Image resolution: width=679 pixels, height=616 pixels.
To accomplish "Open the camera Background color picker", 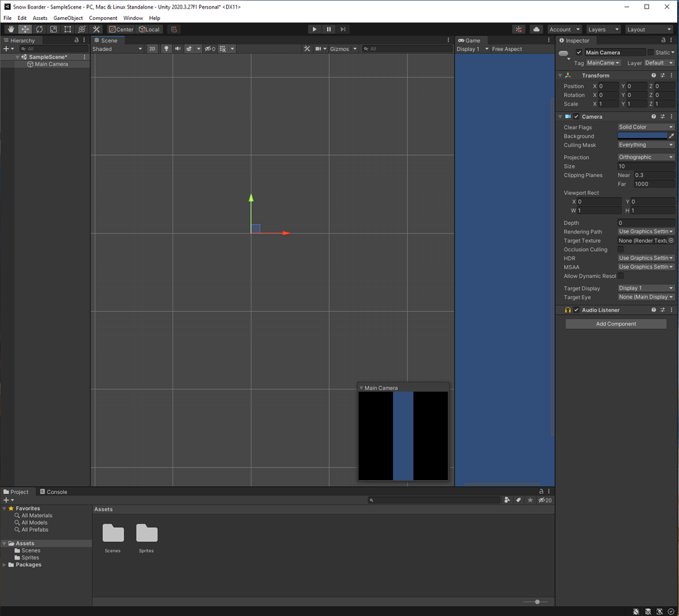I will coord(642,136).
